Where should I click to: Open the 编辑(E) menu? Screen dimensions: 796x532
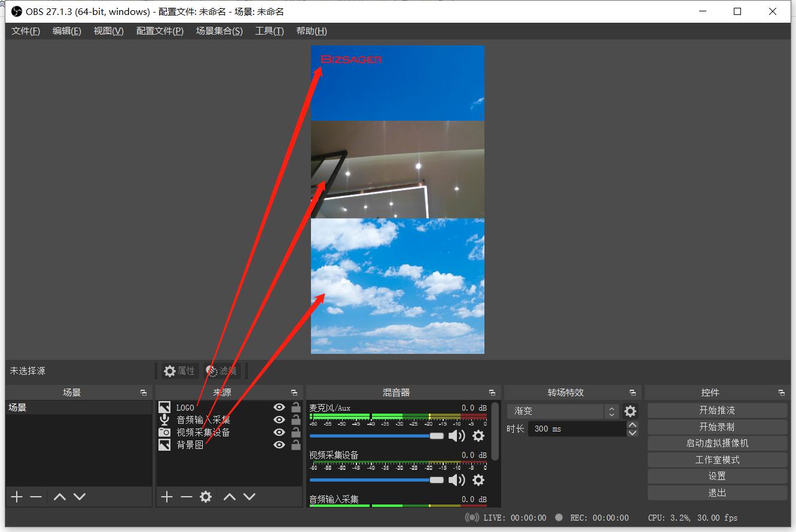[67, 31]
